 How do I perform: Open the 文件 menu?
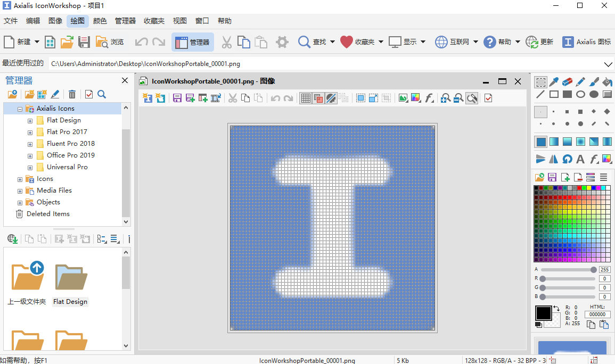pos(11,21)
